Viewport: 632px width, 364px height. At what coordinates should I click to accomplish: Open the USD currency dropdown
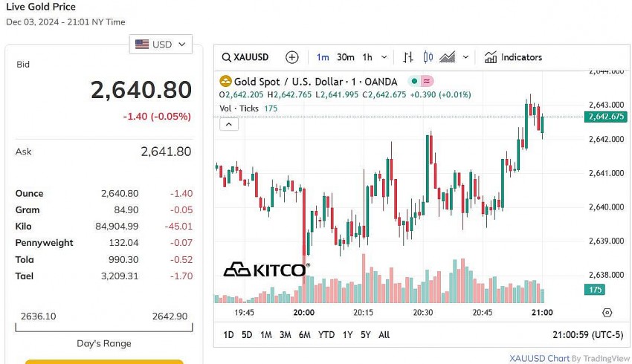(161, 45)
